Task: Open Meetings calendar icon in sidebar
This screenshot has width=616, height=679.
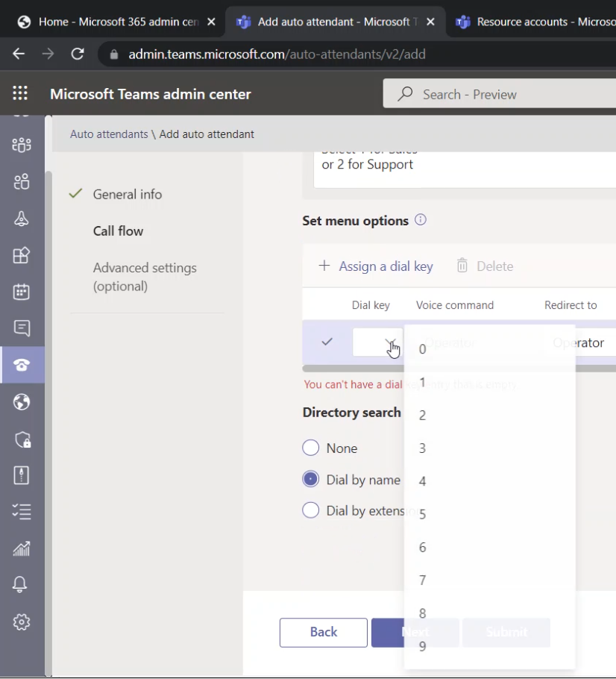Action: [x=22, y=292]
